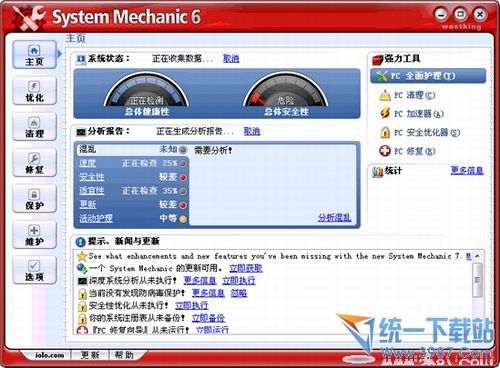Launch PC 清理 tool with broom icon

pos(407,95)
